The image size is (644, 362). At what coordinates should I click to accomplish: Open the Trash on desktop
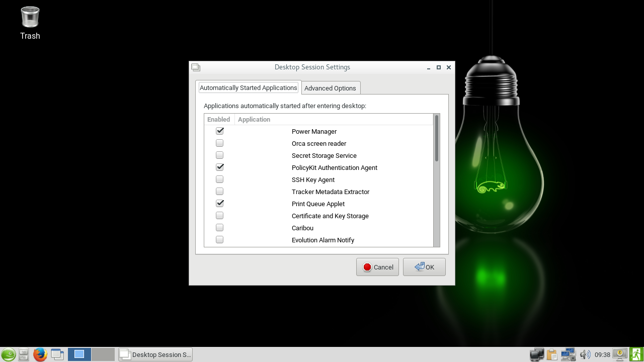coord(30,18)
